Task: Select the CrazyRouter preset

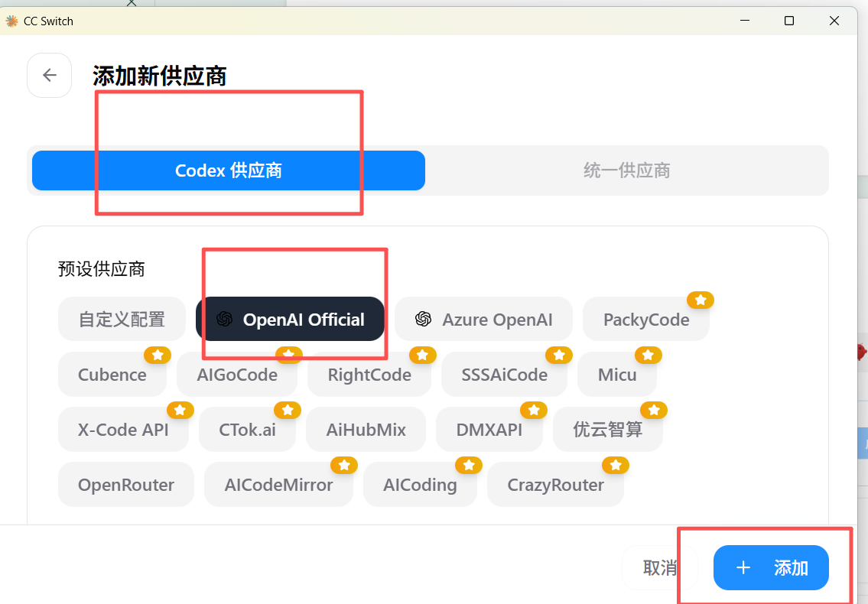Action: point(555,485)
